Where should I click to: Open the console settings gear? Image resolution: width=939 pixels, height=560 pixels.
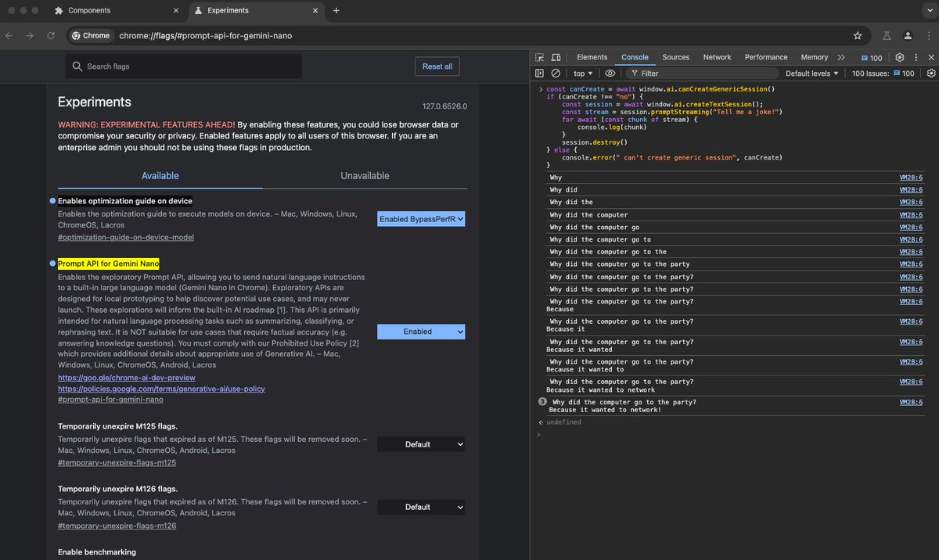coord(931,73)
